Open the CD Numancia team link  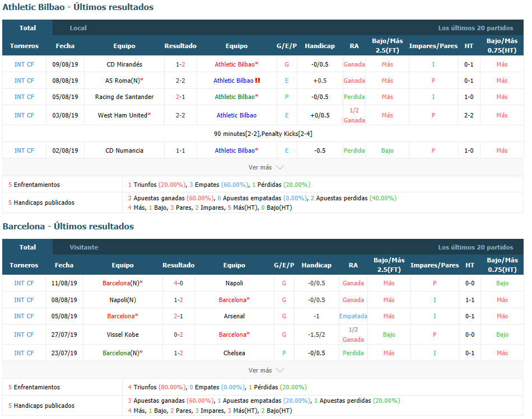(x=124, y=150)
